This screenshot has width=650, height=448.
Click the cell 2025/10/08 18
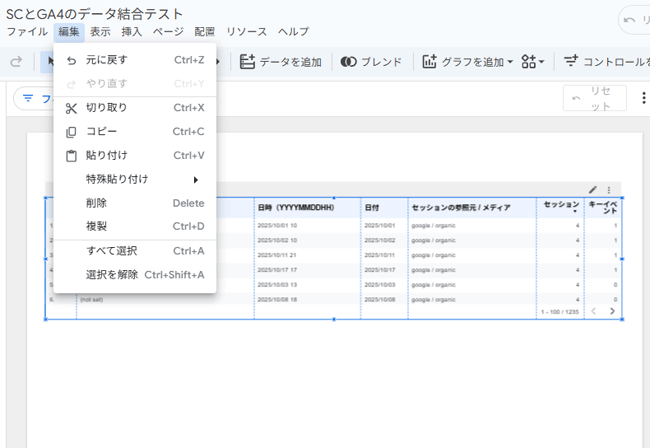coord(277,299)
